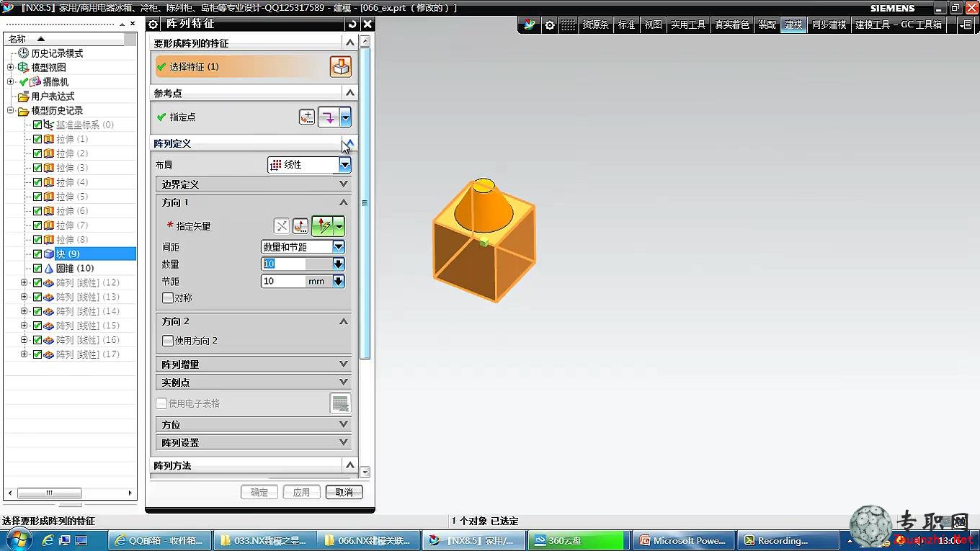
Task: Uncheck 拉伸 (5) feature checkbox
Action: pos(37,197)
